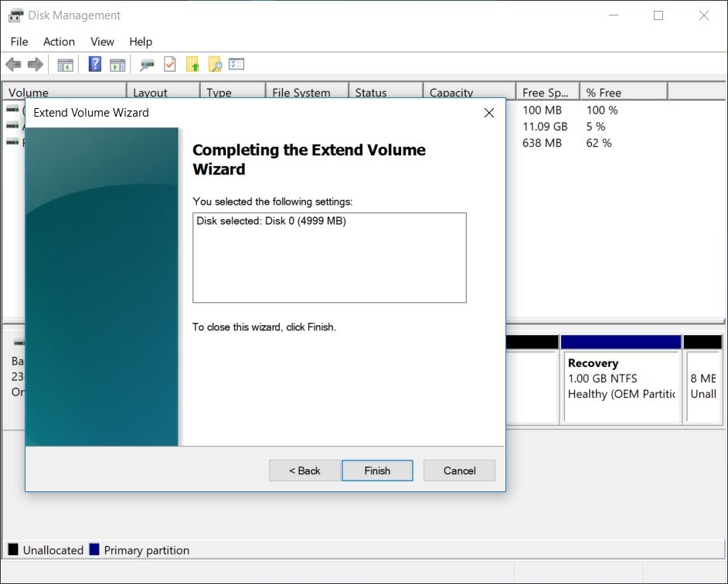The width and height of the screenshot is (728, 584).
Task: Toggle the Show/Hide Action Pane icon
Action: [117, 64]
